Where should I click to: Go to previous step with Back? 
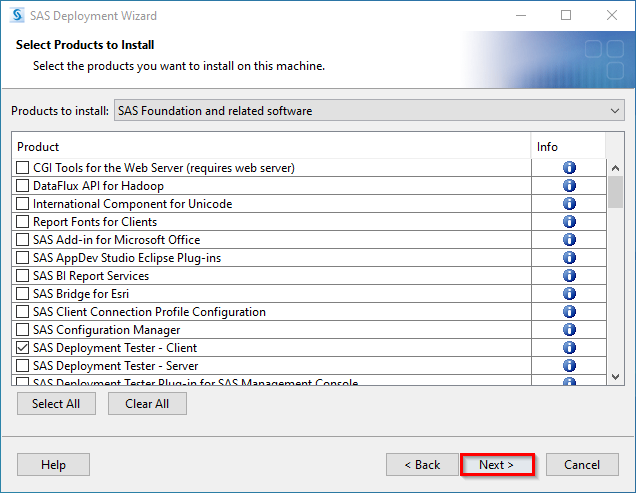[x=422, y=465]
